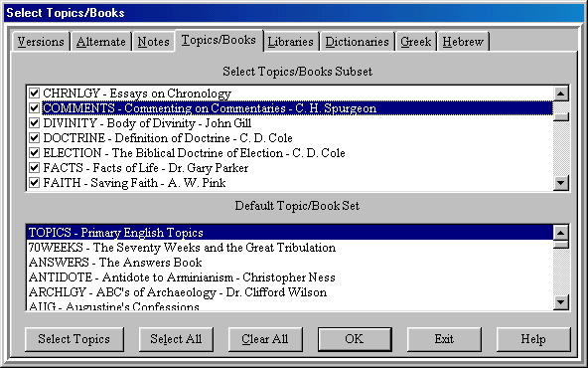
Task: Open the Alternate tab
Action: (x=101, y=42)
